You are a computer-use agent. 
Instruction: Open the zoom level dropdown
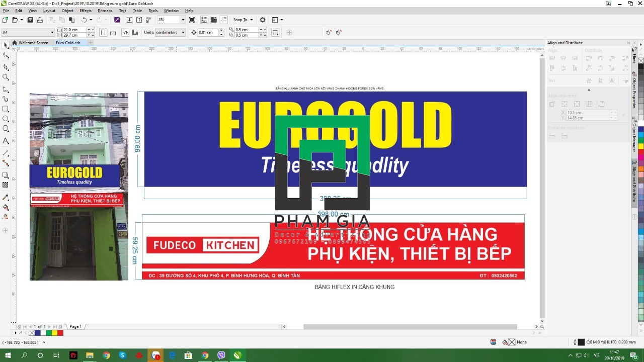(183, 20)
